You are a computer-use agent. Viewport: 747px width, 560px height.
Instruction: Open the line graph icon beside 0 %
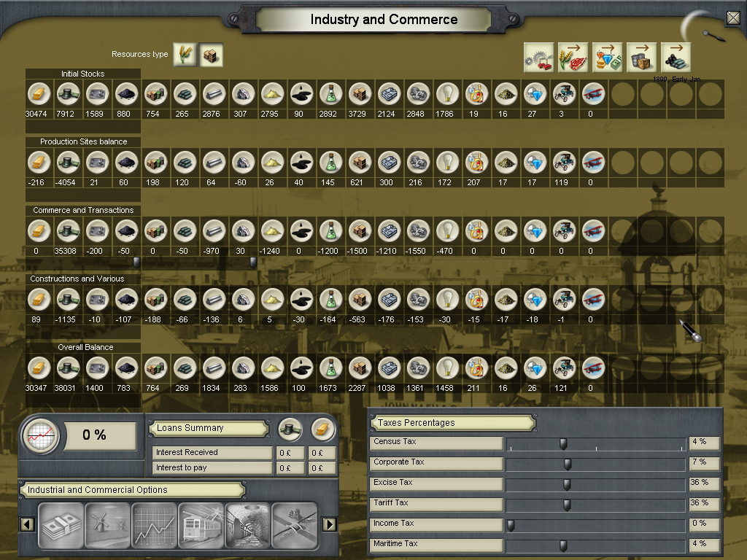tap(39, 436)
